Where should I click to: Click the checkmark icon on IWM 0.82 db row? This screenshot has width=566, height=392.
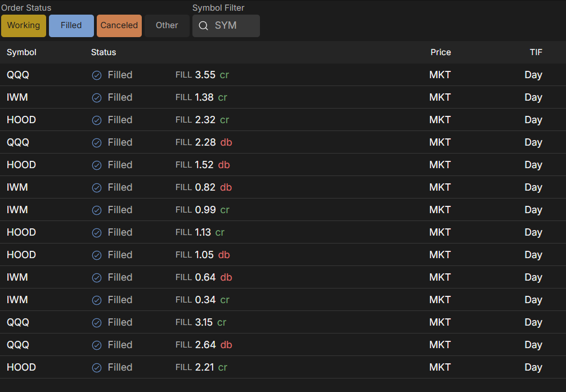97,187
